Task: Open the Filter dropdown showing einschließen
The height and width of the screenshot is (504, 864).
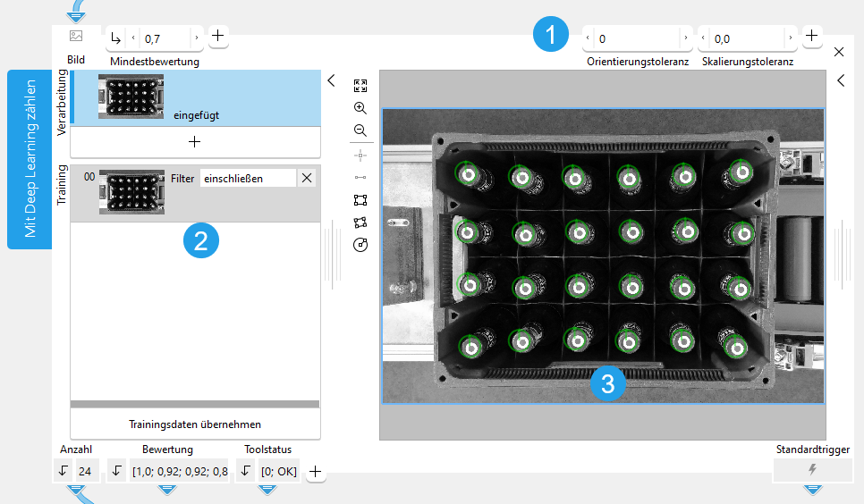Action: (247, 178)
